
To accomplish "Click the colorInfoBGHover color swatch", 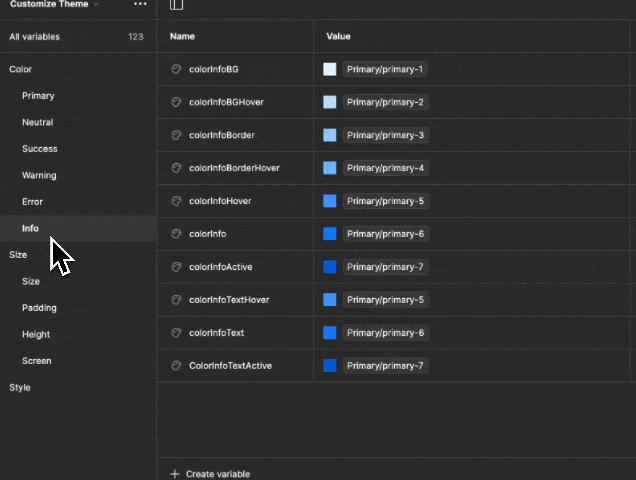I will pyautogui.click(x=330, y=102).
